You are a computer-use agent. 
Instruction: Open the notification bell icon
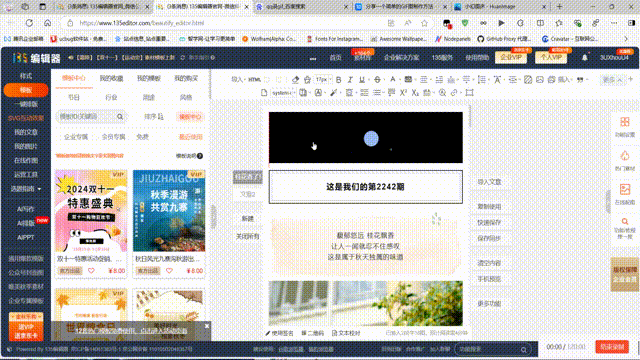(x=584, y=58)
